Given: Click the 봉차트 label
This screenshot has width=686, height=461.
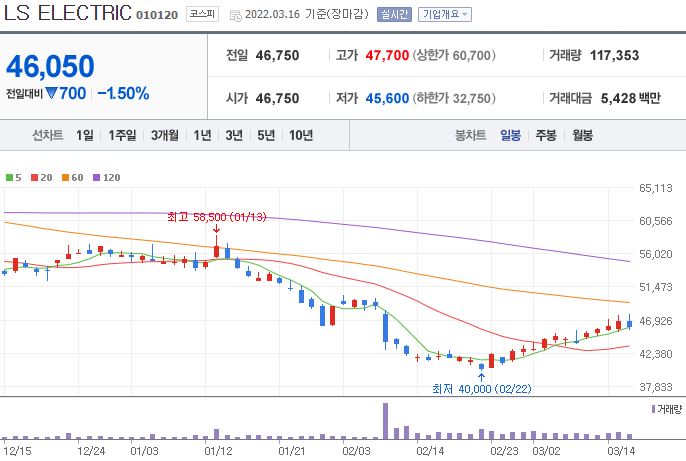Looking at the screenshot, I should 471,135.
